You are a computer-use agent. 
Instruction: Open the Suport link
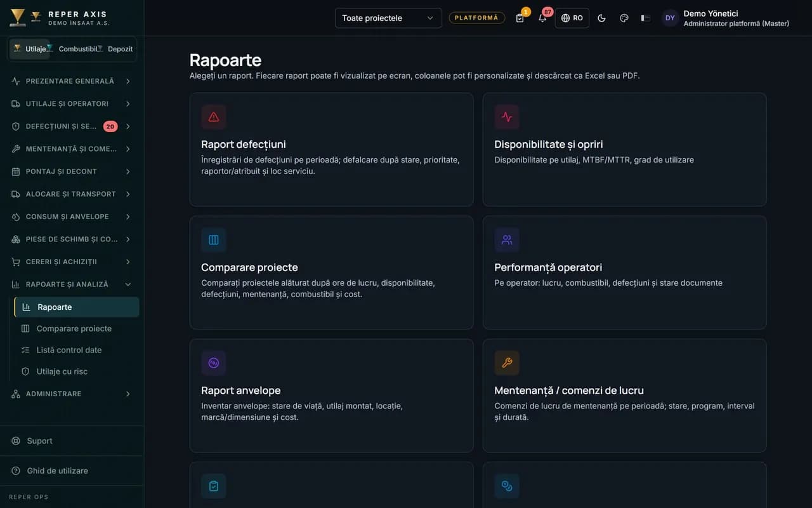click(39, 441)
